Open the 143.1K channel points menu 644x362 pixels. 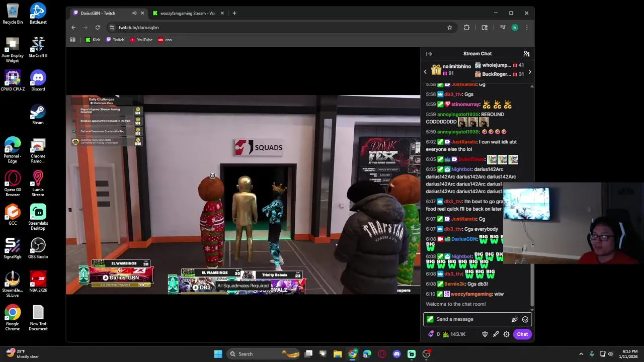tap(454, 334)
